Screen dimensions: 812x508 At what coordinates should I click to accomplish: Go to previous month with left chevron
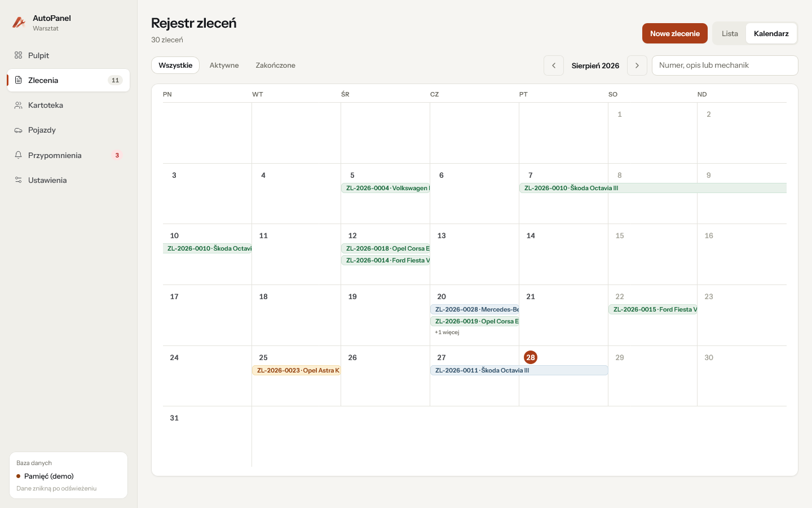(x=554, y=65)
